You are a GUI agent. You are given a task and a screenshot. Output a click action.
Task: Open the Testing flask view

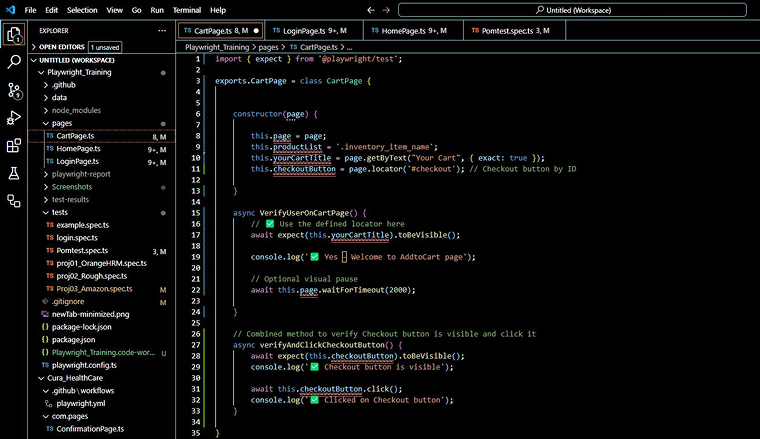[x=14, y=173]
